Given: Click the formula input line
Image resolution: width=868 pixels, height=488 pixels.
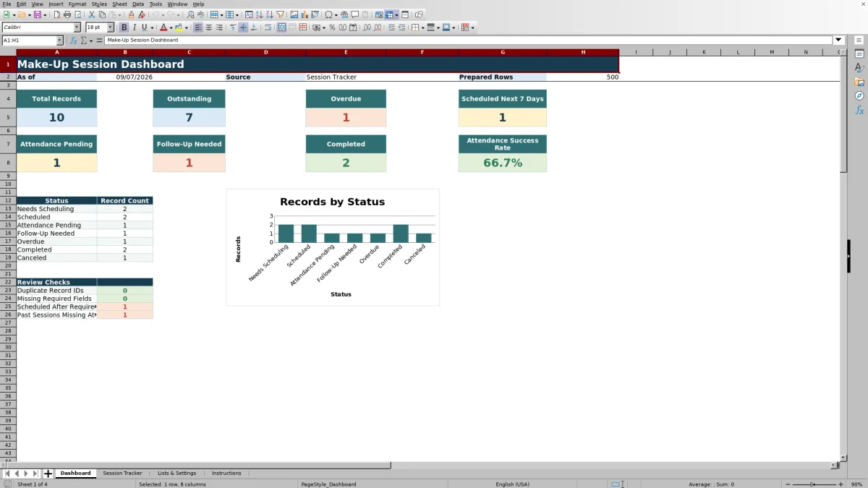Looking at the screenshot, I should pyautogui.click(x=469, y=40).
